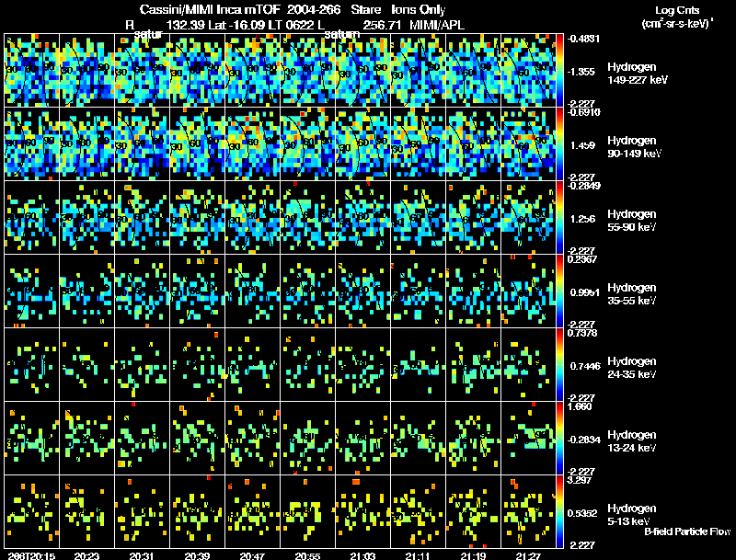This screenshot has width=736, height=560.
Task: Click the colorbar midpoint value 0.7446
Action: pyautogui.click(x=585, y=366)
